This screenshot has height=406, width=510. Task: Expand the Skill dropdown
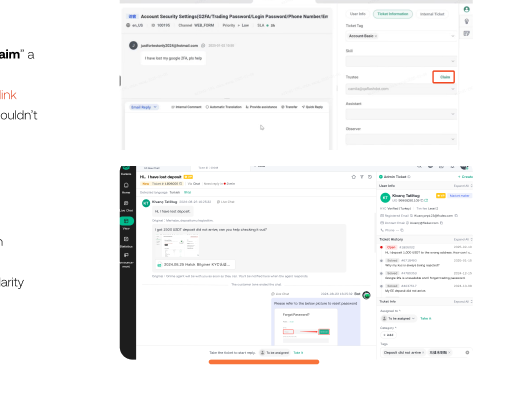coord(401,61)
